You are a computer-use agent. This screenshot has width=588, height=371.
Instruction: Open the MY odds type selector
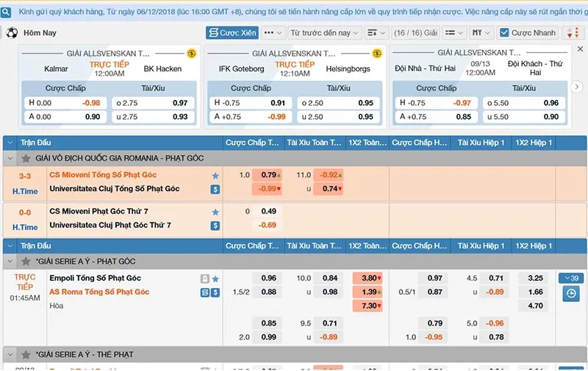(481, 33)
